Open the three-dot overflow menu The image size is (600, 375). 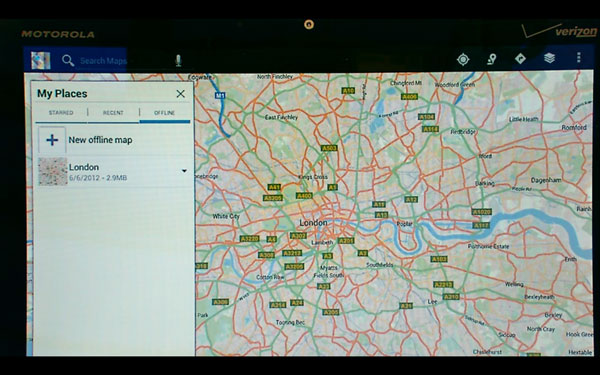tap(579, 57)
